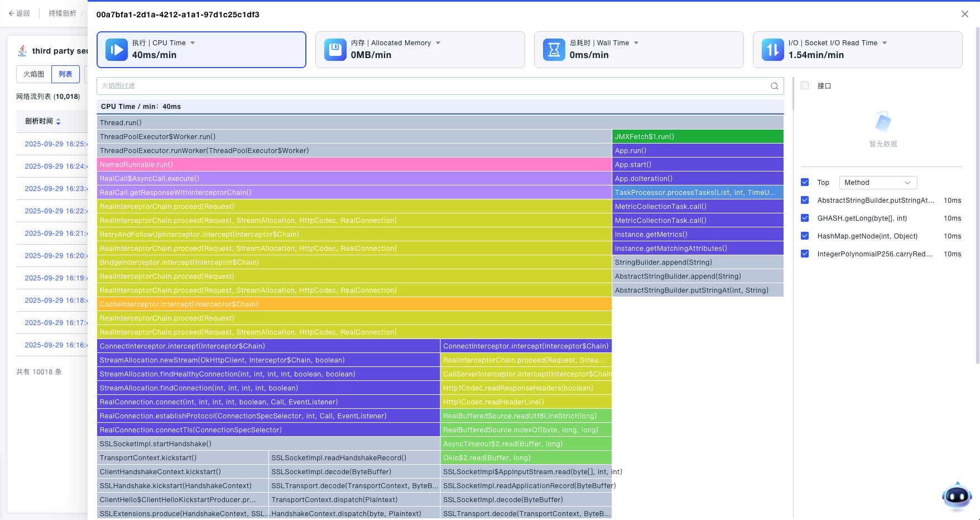980x520 pixels.
Task: Expand the CPU Time metric dropdown
Action: (x=193, y=43)
